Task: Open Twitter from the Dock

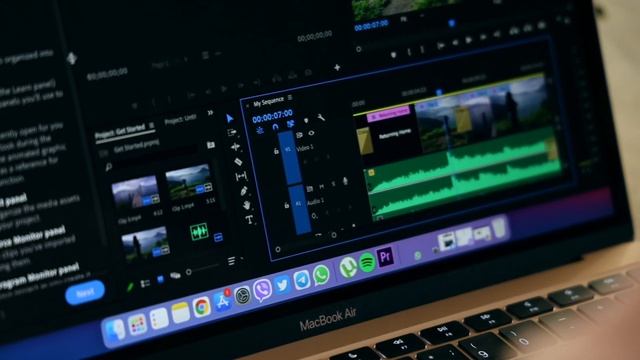Action: (x=282, y=285)
